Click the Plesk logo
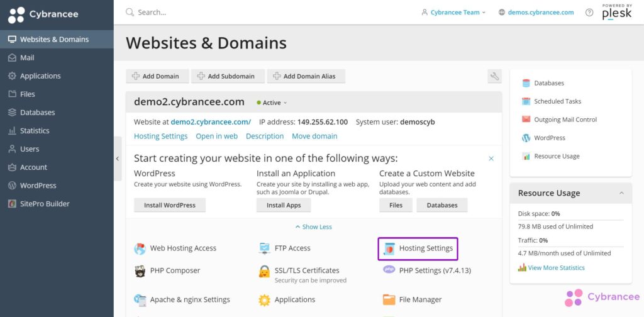The image size is (644, 317). 617,13
